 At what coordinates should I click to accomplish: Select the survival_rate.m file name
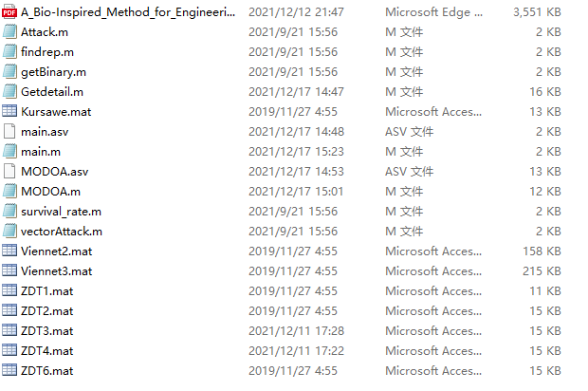pos(62,212)
